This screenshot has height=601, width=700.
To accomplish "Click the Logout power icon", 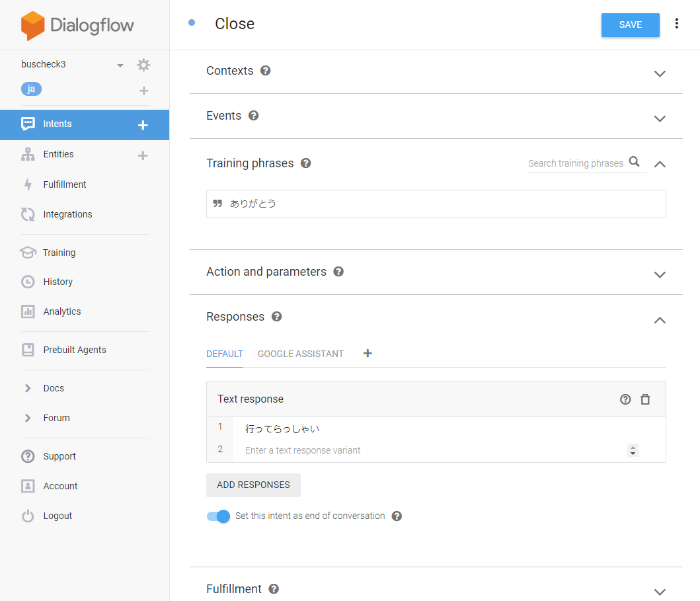I will (28, 516).
